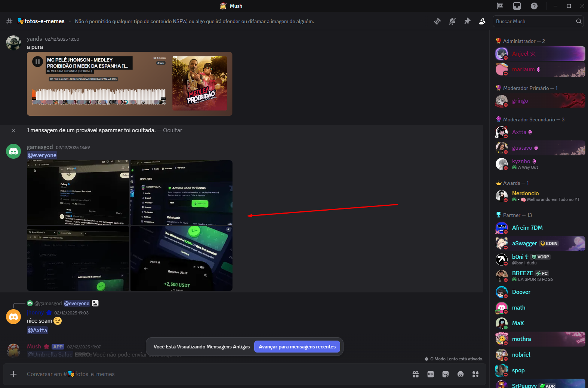
Task: Open nobriel's profile in the member list
Action: pyautogui.click(x=540, y=355)
